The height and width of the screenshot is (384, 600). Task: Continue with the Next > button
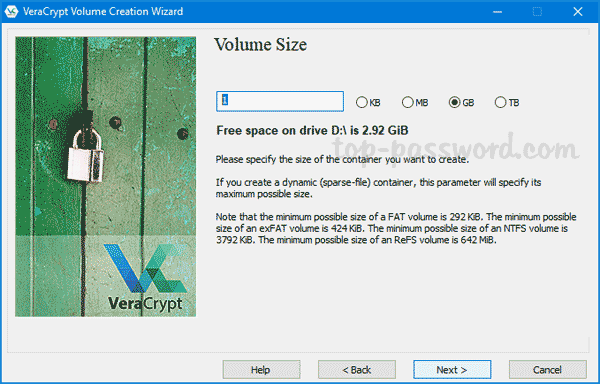pyautogui.click(x=452, y=370)
